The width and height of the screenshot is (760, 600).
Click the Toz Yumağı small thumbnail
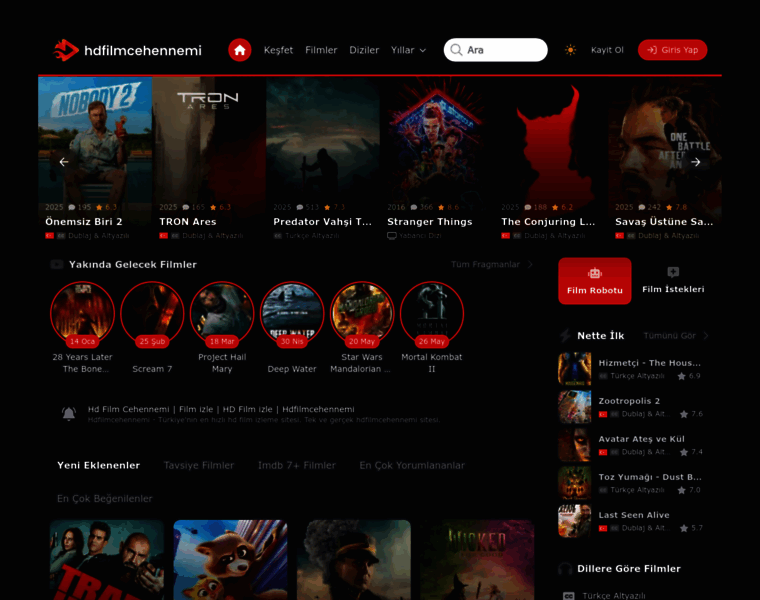click(574, 483)
